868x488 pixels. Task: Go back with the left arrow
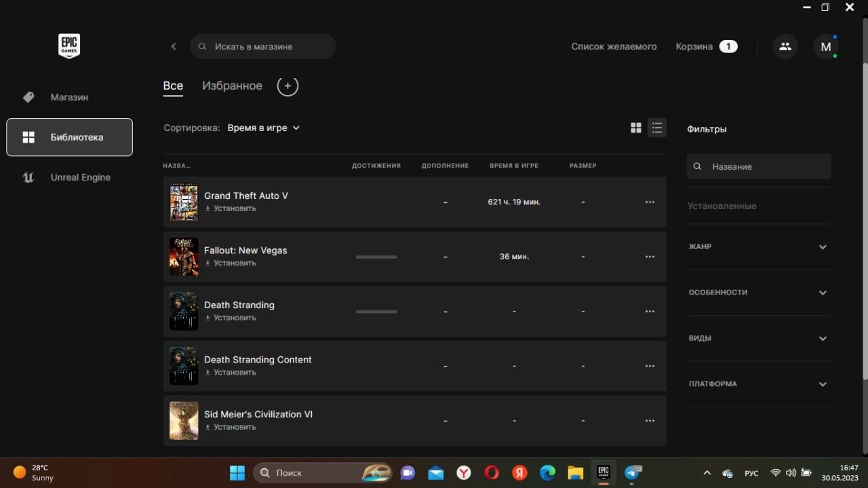174,46
